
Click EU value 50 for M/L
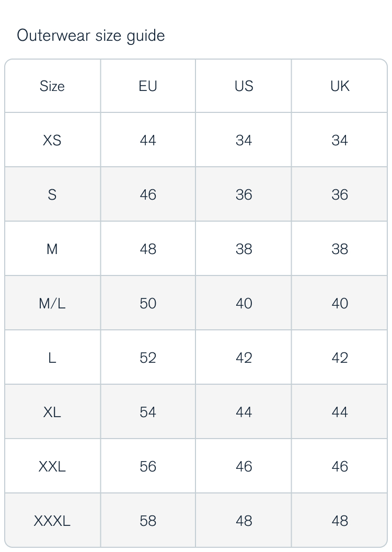(x=148, y=304)
